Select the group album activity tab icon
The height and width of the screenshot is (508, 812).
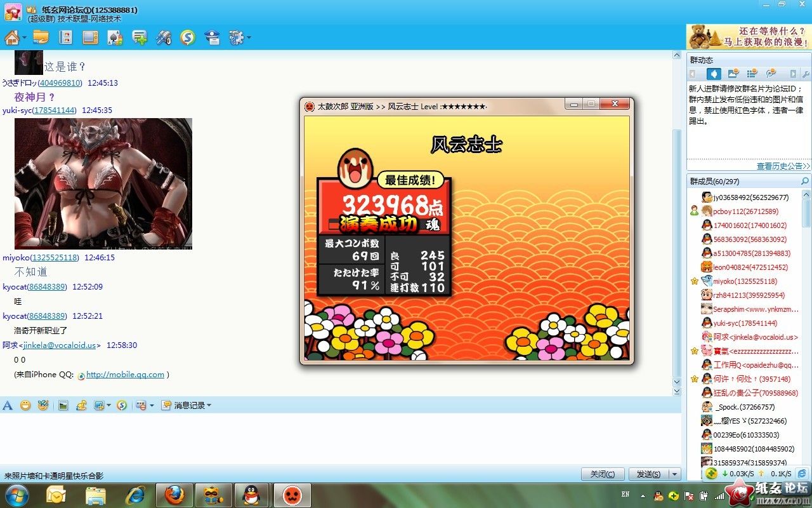click(733, 74)
